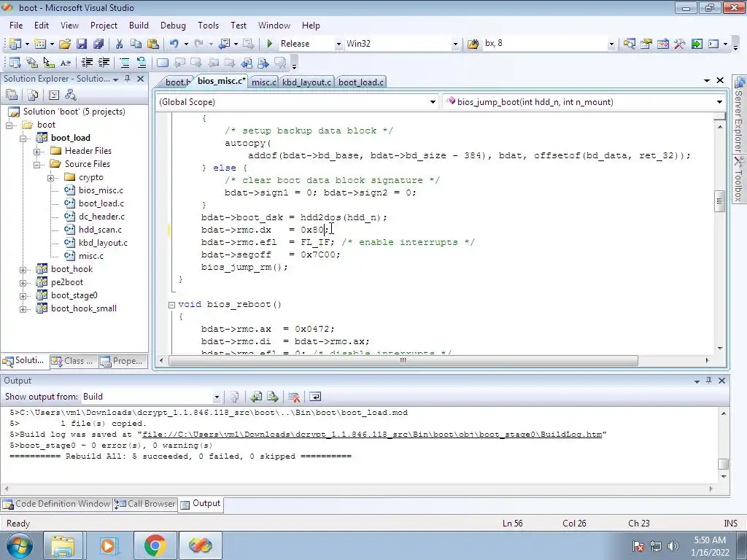This screenshot has height=560, width=747.
Task: Click Show All Files icon in Solution Explorer
Action: 32,96
